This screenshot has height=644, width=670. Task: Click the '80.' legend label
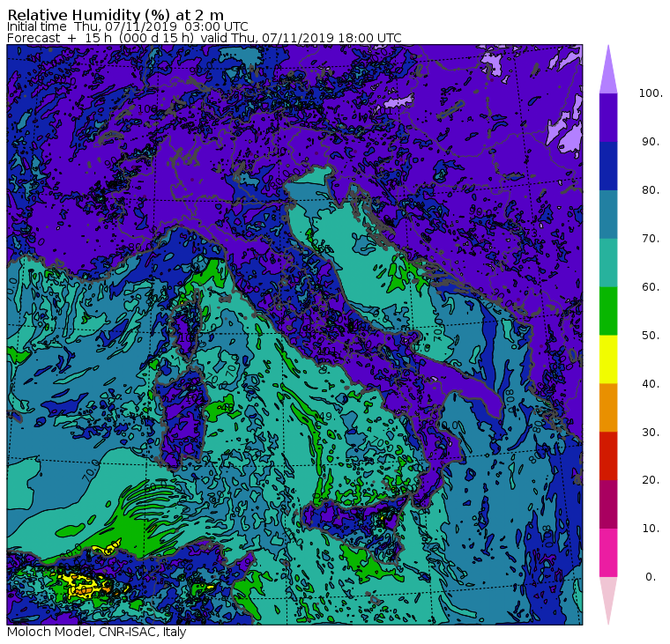pos(651,189)
